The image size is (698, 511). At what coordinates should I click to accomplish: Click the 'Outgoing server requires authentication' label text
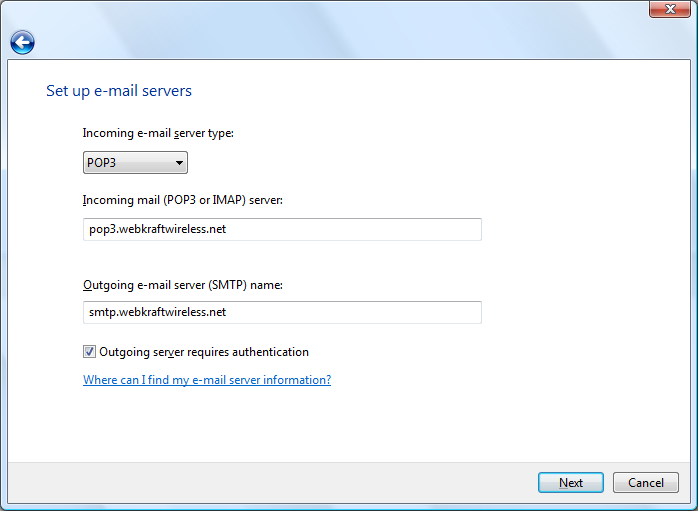[204, 352]
